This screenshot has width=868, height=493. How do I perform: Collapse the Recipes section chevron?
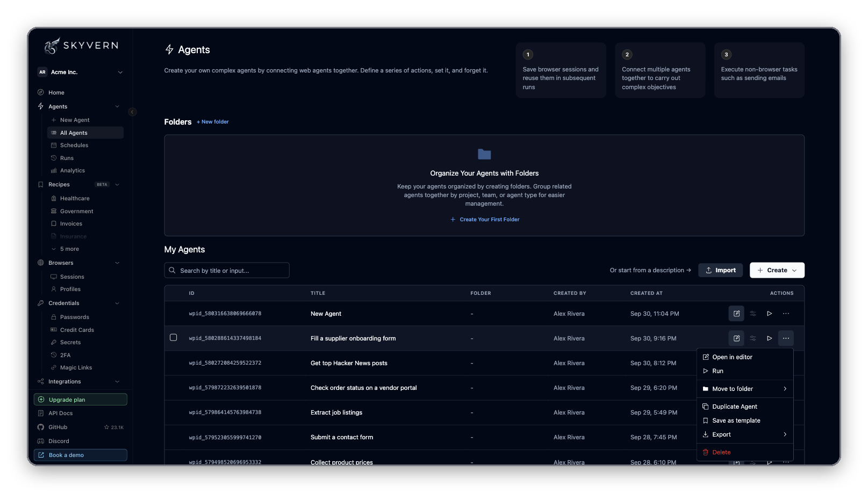[x=117, y=185]
